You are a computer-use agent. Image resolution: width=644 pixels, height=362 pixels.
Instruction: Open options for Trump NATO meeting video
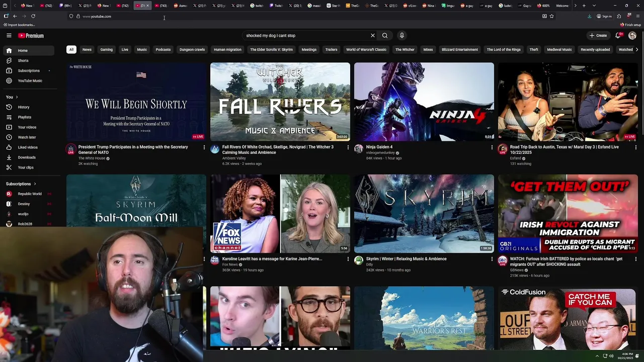click(204, 147)
